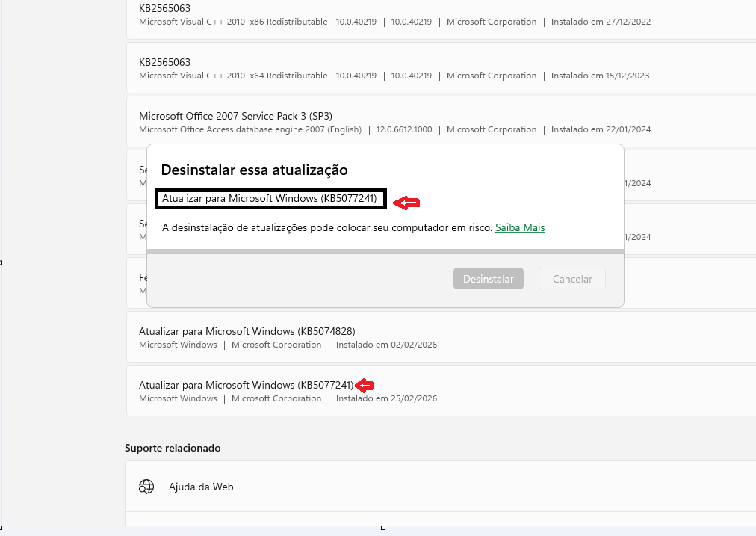Click the Ajuda da Web globe icon
This screenshot has height=536, width=756.
click(146, 487)
